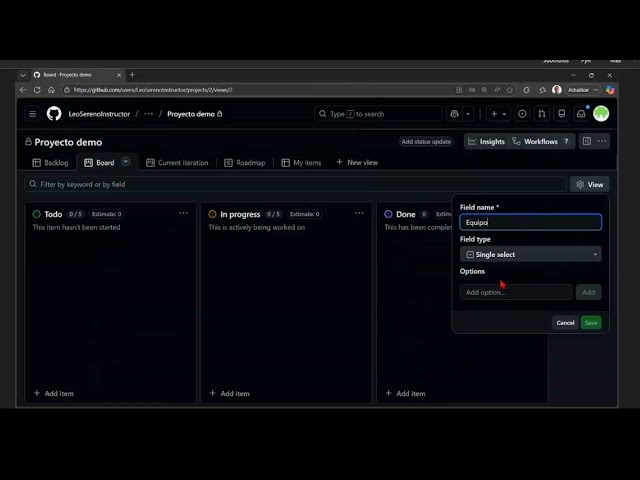Click the Todo column green status circle
The height and width of the screenshot is (480, 640).
(x=37, y=214)
